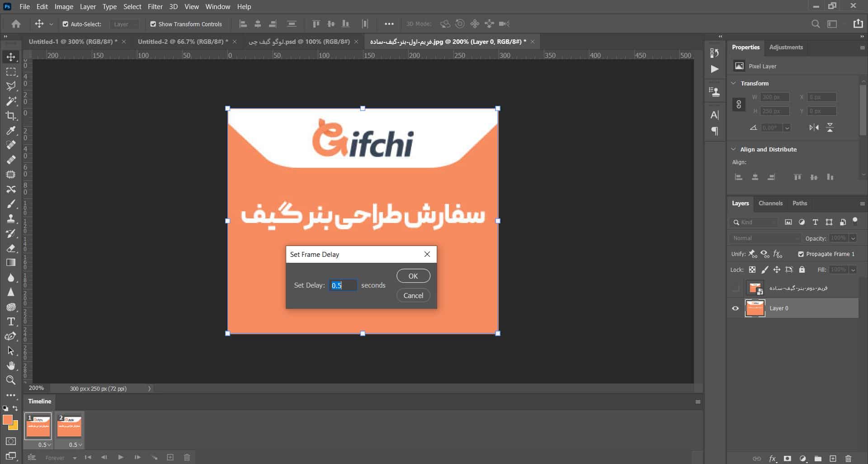Screen dimensions: 868x464
Task: Close the Set Frame Delay dialog
Action: click(427, 254)
